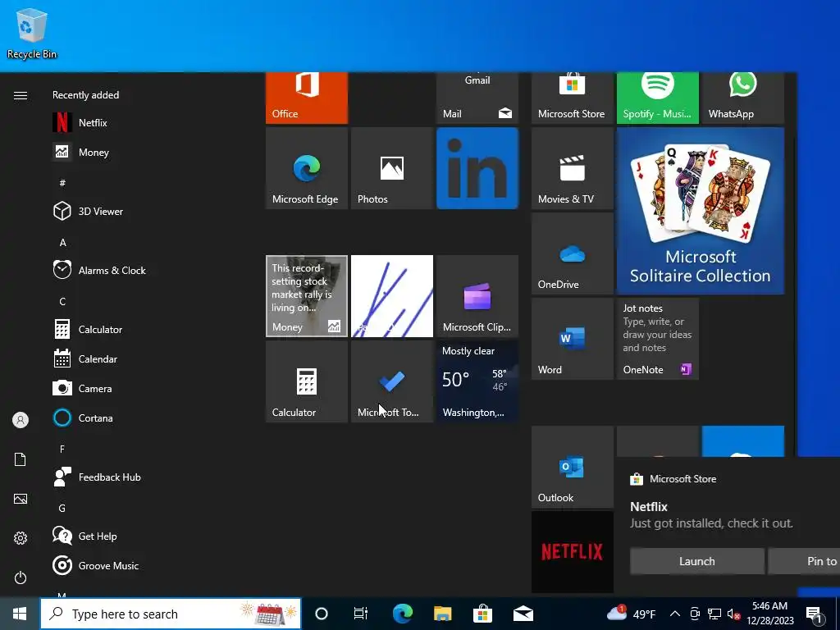
Task: Open Microsoft Edge from the taskbar
Action: pos(402,614)
